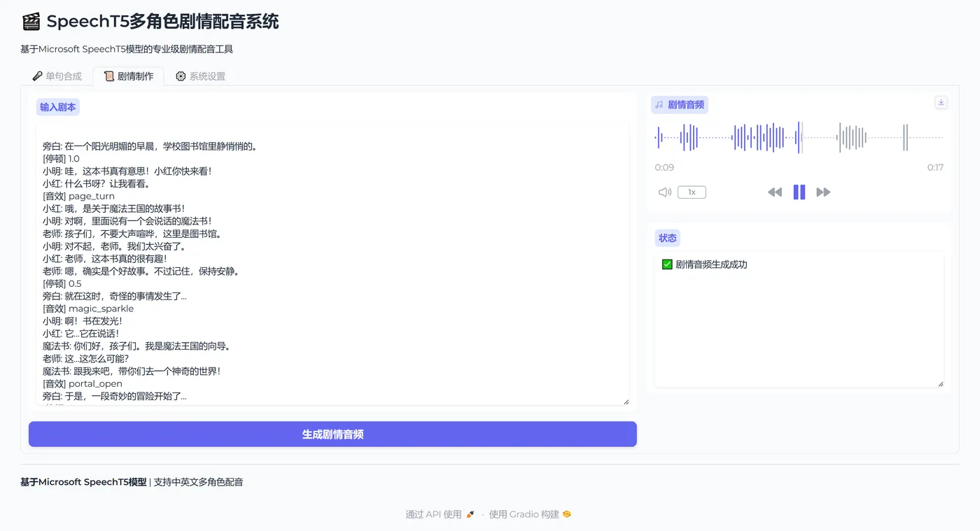Switch to the 单句合成 tab
The image size is (980, 531).
(56, 76)
